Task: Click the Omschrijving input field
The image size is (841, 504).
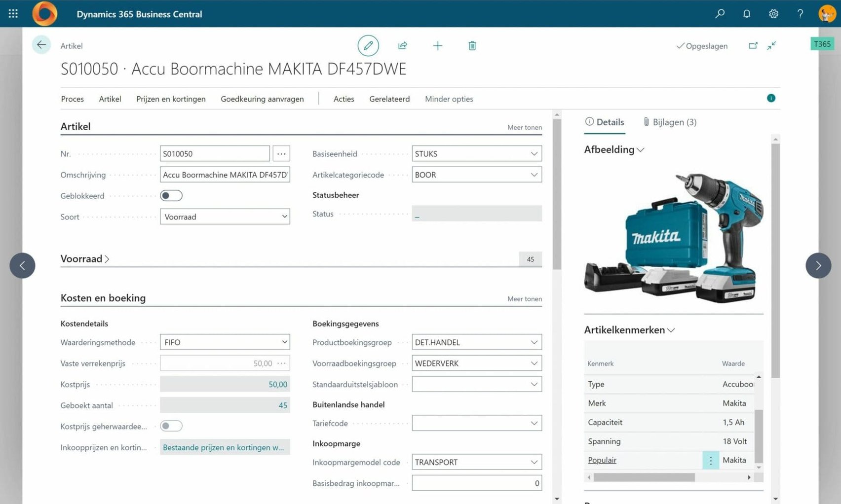Action: tap(225, 175)
